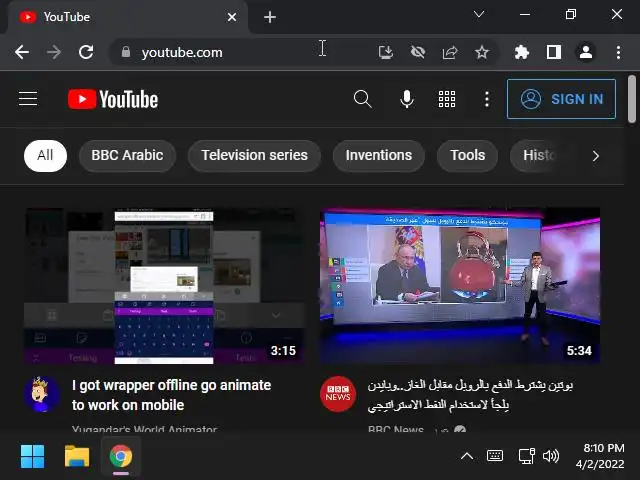
Task: Select the Inventions chip
Action: tap(379, 156)
